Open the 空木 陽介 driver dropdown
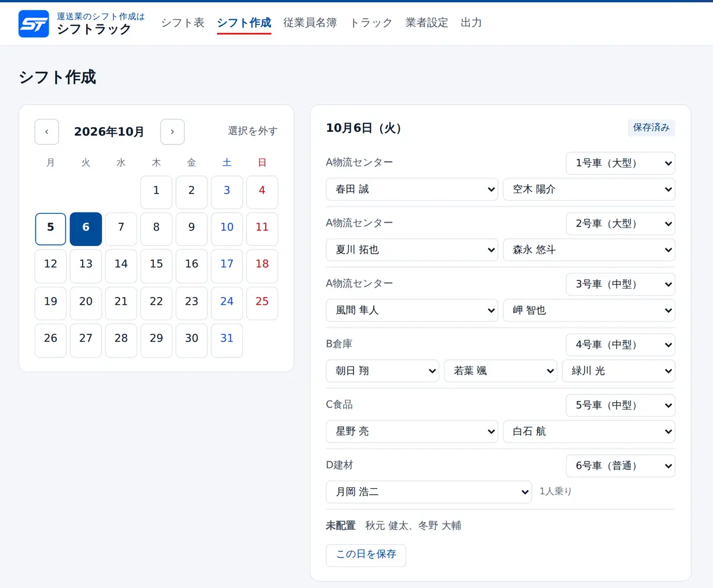The width and height of the screenshot is (713, 588). [x=589, y=189]
